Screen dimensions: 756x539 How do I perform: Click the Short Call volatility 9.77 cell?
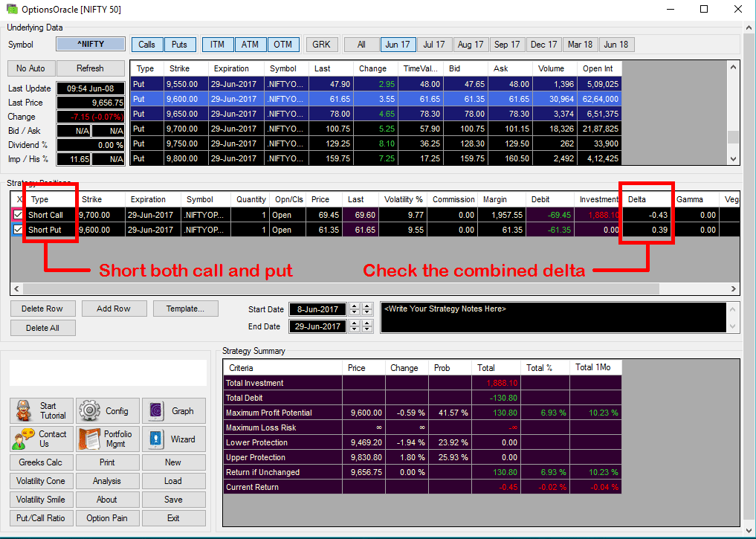click(x=403, y=215)
